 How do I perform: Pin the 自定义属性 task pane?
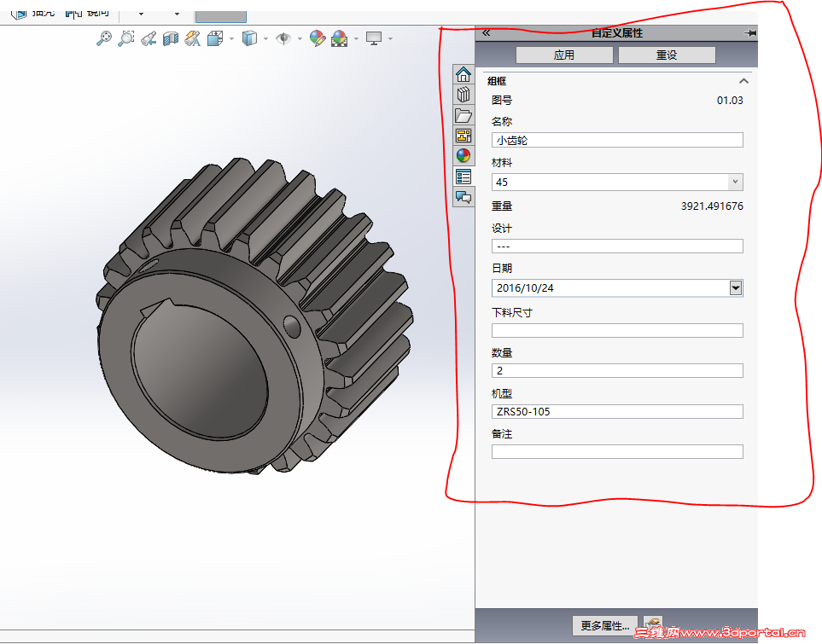pyautogui.click(x=750, y=33)
